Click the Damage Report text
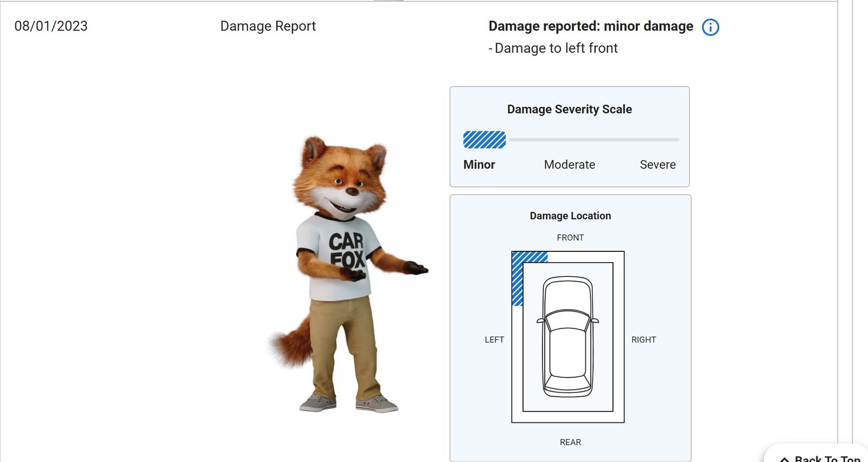This screenshot has height=462, width=868. click(268, 26)
